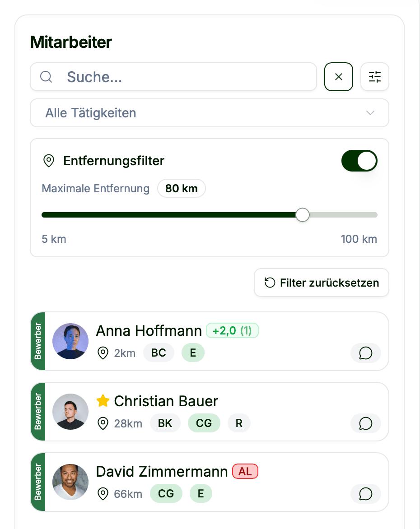Click Anna Hoffmann's +2,0 rating badge
The height and width of the screenshot is (529, 420).
pyautogui.click(x=232, y=331)
